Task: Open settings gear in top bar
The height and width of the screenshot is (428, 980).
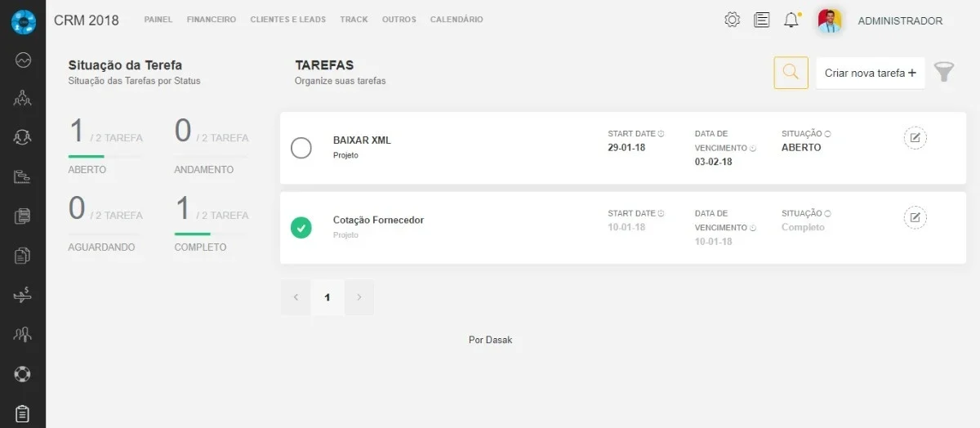Action: (732, 20)
